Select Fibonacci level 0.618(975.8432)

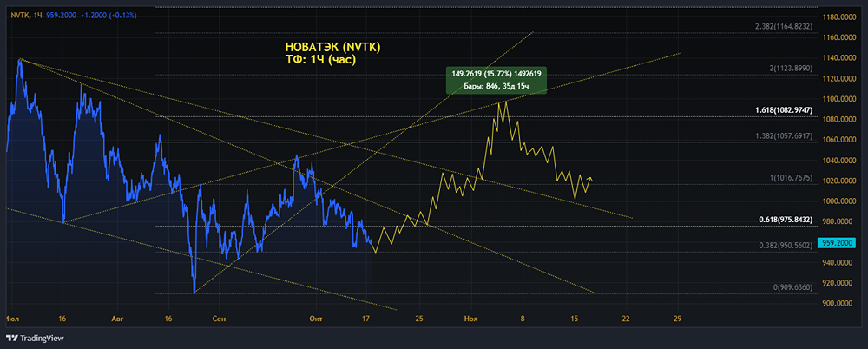pyautogui.click(x=785, y=220)
